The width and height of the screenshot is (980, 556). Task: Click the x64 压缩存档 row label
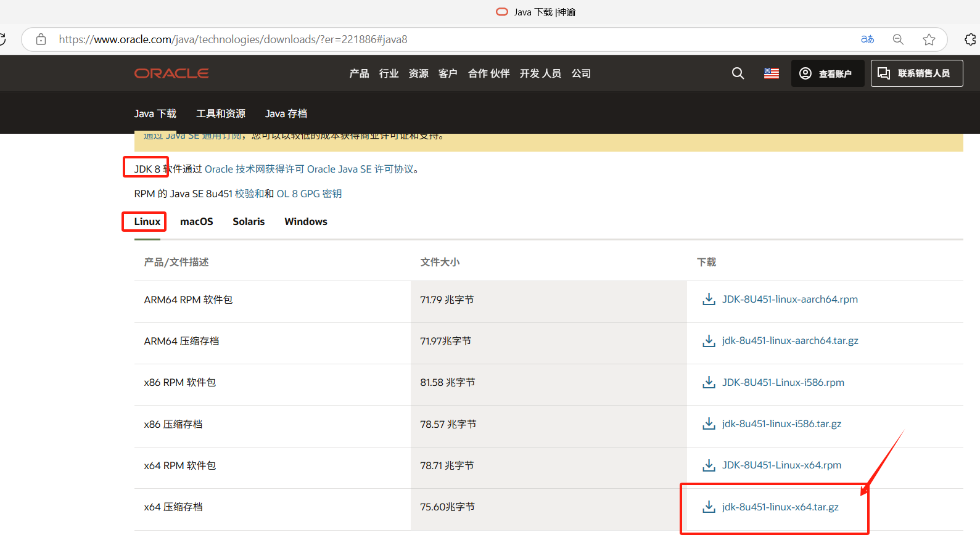(173, 507)
